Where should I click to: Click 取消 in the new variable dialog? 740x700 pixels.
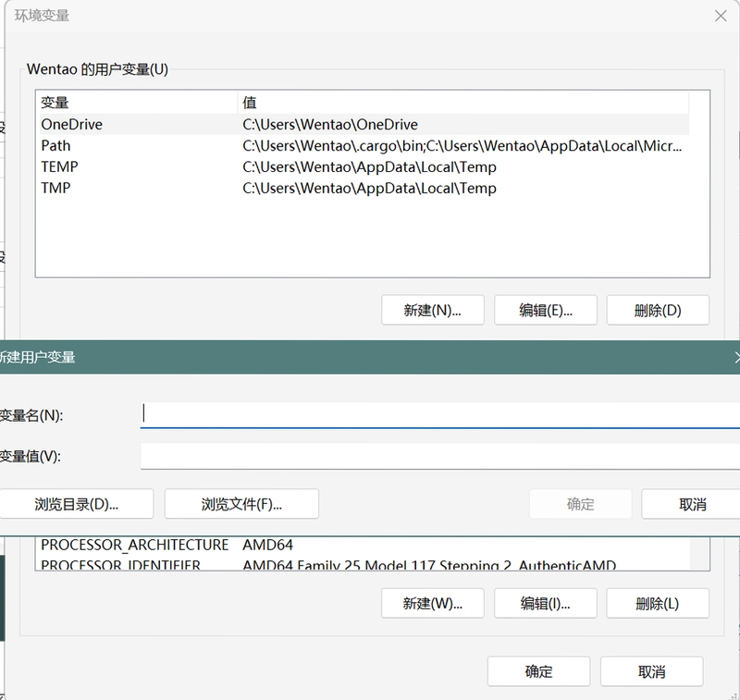pos(691,504)
